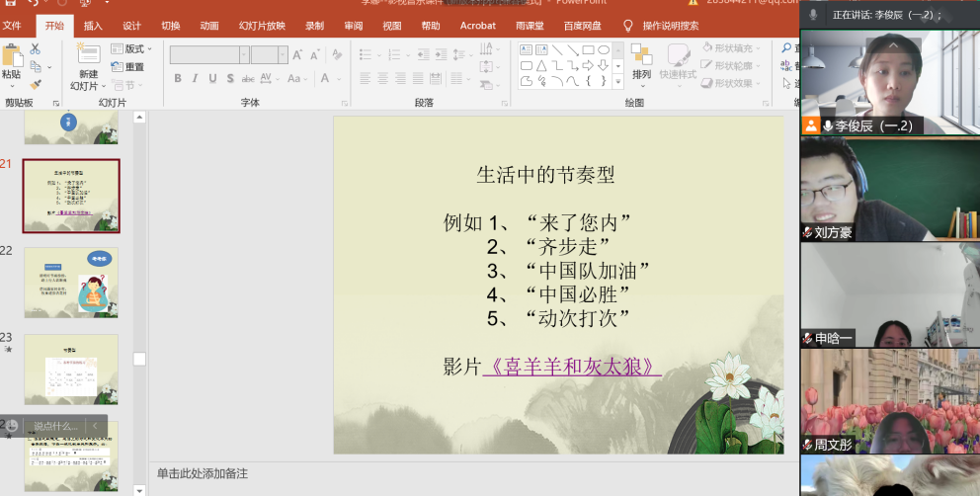Open the font color dropdown arrow
The image size is (980, 496).
340,79
